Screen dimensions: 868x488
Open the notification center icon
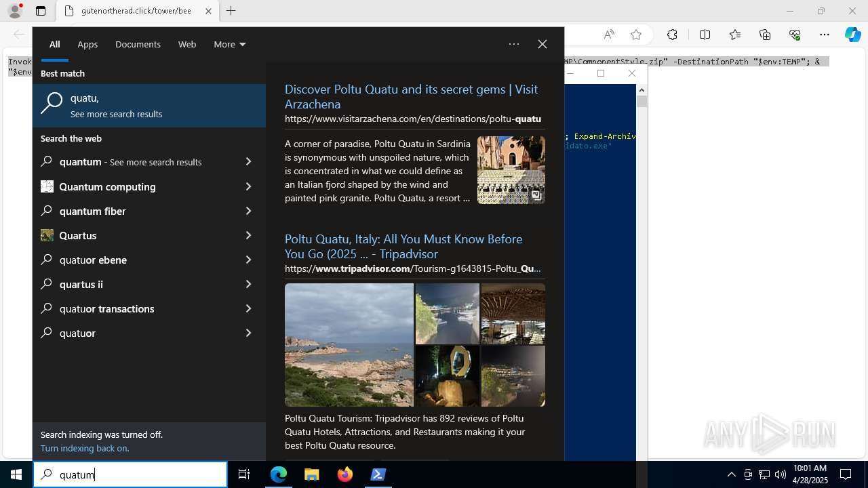click(x=846, y=474)
